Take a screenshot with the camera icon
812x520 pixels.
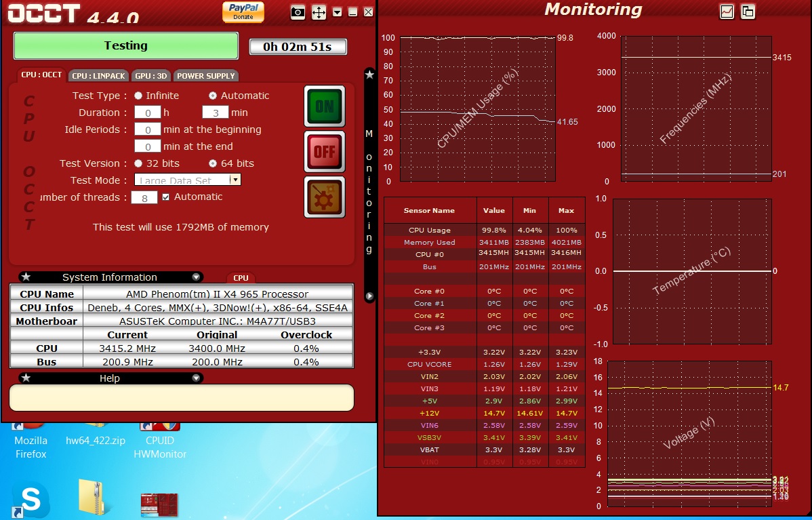point(298,12)
